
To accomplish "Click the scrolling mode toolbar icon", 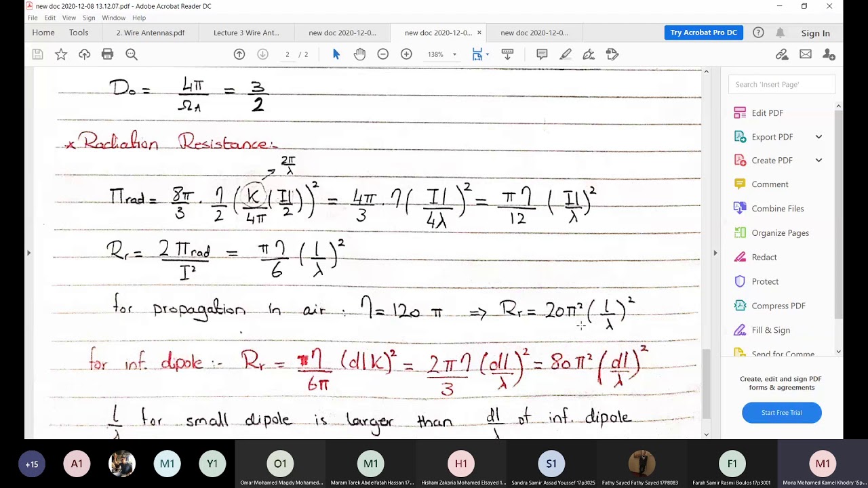I will (x=507, y=54).
